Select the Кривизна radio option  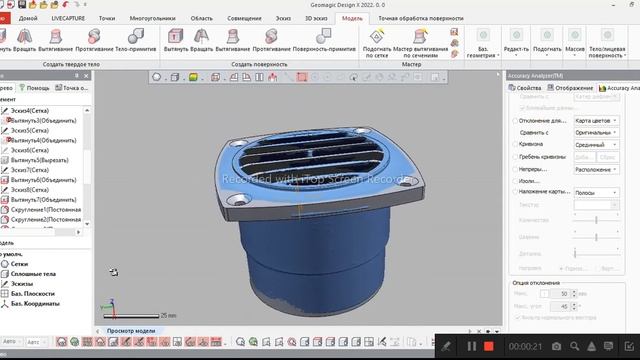(515, 144)
